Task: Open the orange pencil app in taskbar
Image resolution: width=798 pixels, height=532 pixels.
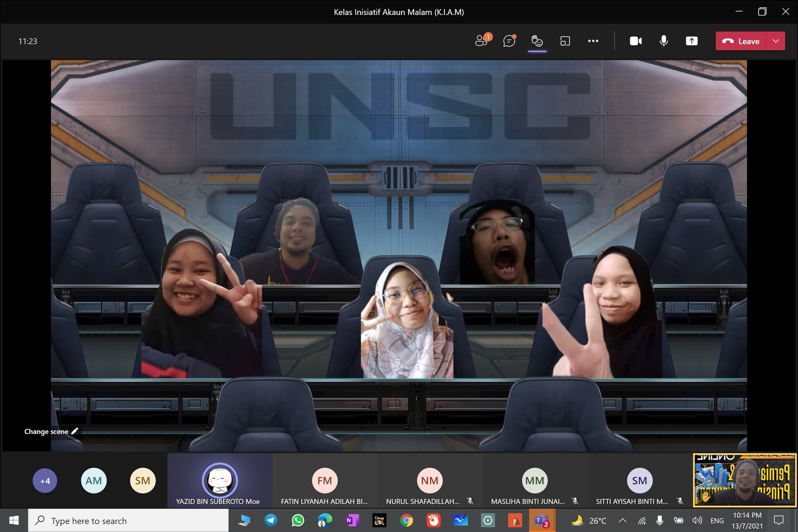Action: pos(515,521)
